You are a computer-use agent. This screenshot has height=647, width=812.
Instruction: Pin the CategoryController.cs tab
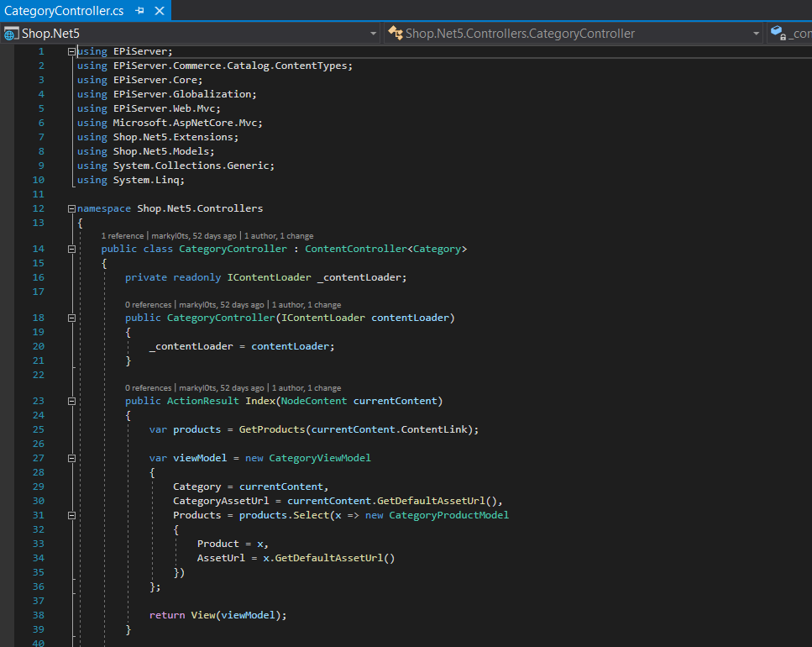140,11
